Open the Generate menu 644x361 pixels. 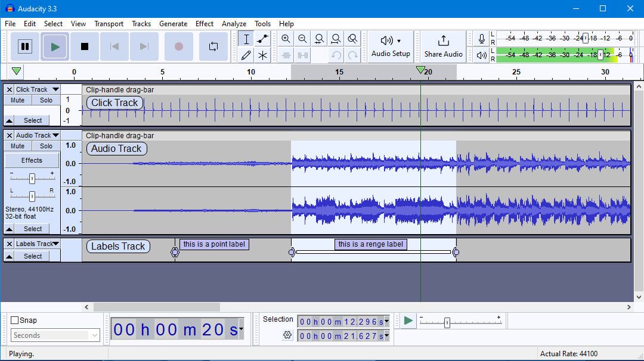(174, 24)
